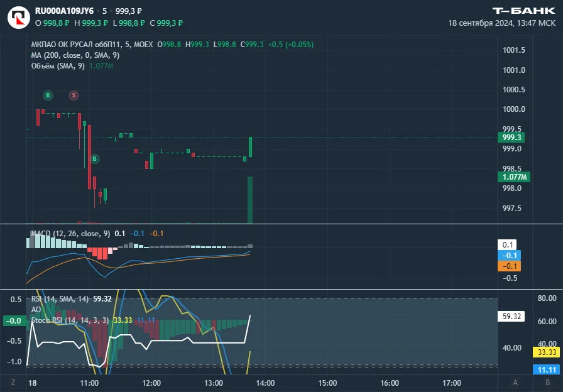Click the yellow 33.33 Stoch axis label

pos(547,352)
